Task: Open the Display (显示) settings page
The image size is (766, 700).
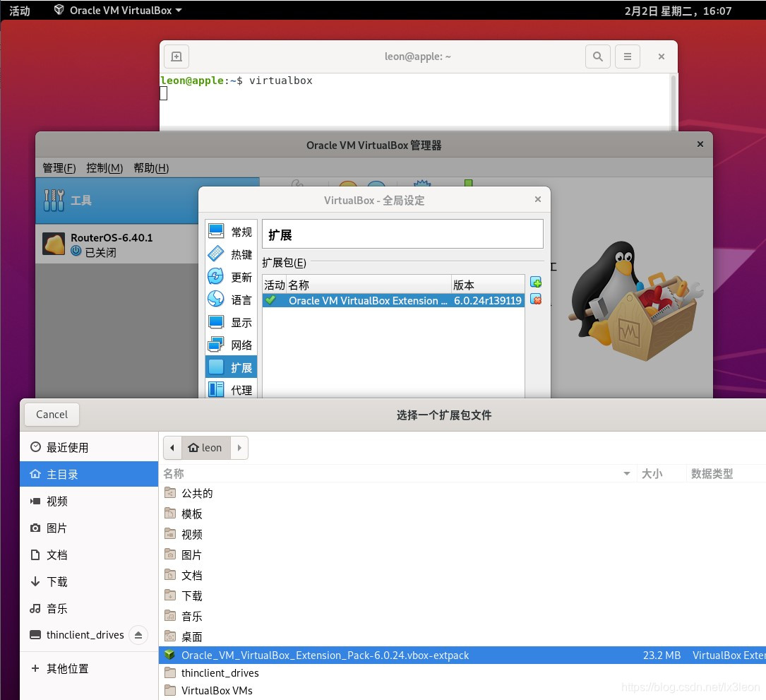Action: [x=231, y=322]
